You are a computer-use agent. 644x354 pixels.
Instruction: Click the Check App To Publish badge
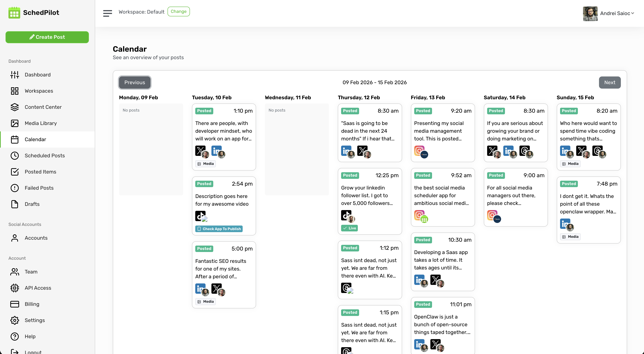(219, 229)
